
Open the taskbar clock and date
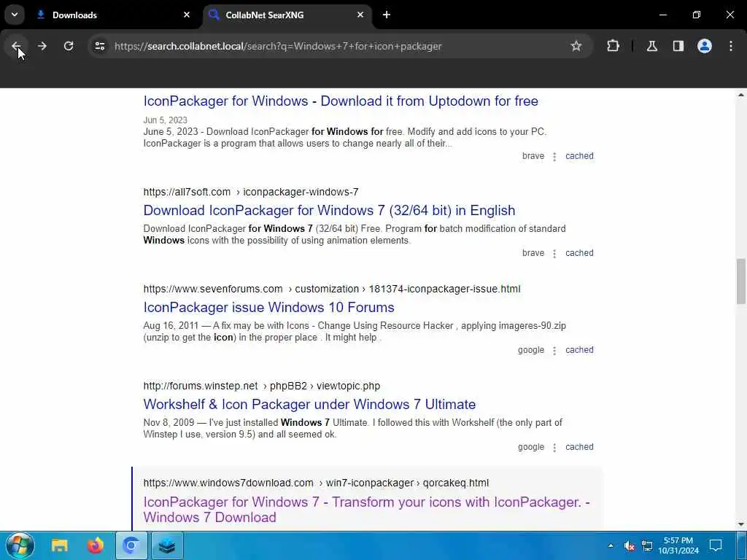click(678, 545)
